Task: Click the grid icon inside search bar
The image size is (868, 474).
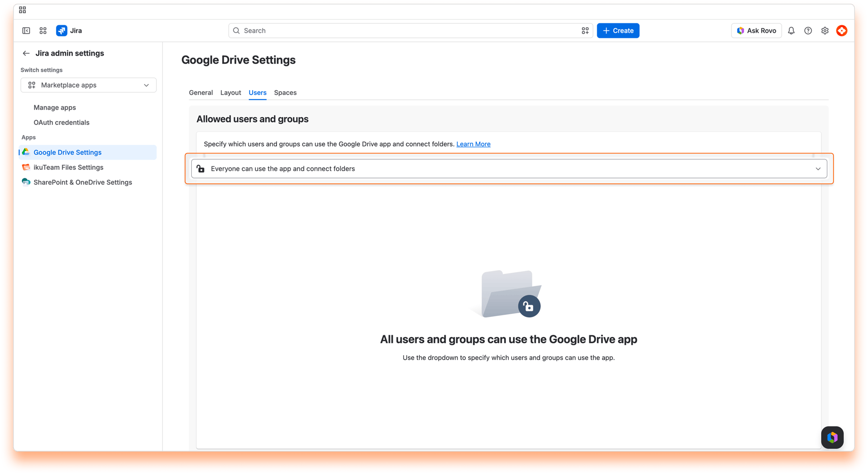Action: pyautogui.click(x=585, y=30)
